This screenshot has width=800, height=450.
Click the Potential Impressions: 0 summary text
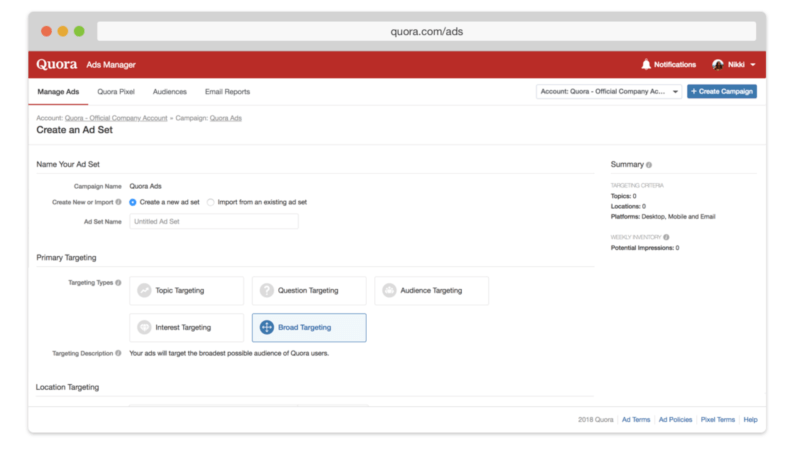(645, 248)
